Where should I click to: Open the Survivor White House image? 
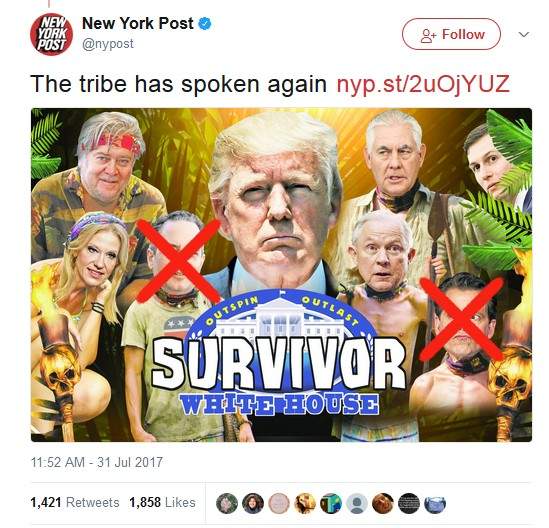click(281, 275)
